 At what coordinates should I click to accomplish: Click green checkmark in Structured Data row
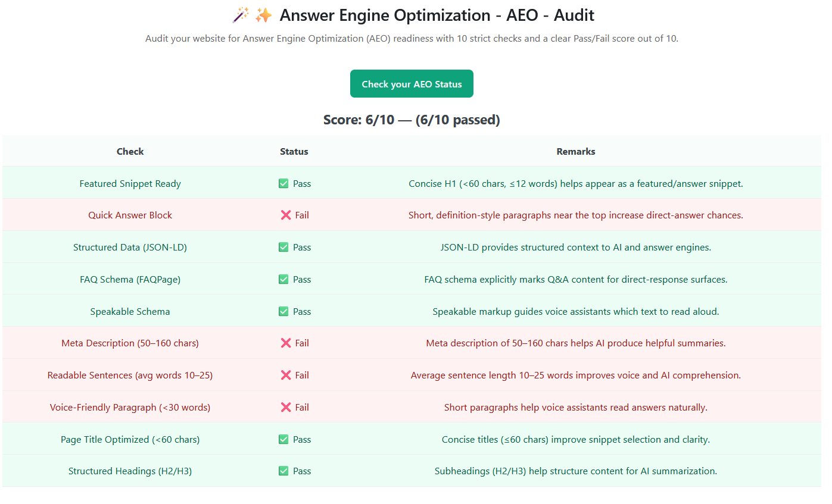[283, 248]
